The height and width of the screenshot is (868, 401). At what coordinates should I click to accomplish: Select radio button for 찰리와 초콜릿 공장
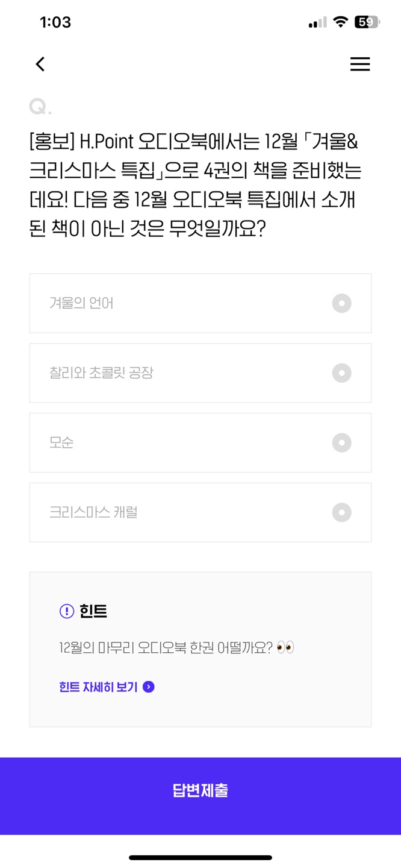341,373
